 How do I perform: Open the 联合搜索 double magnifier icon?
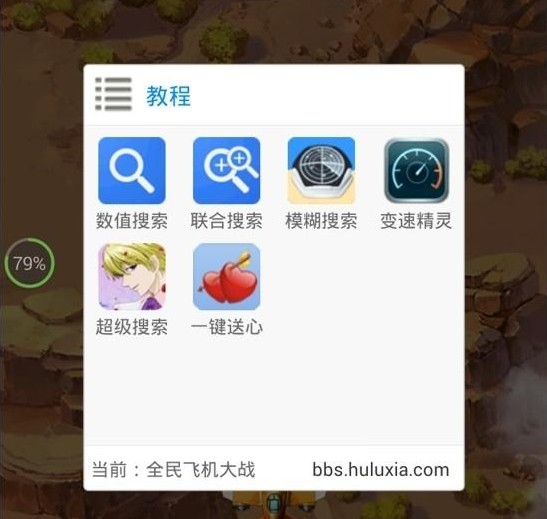(227, 171)
